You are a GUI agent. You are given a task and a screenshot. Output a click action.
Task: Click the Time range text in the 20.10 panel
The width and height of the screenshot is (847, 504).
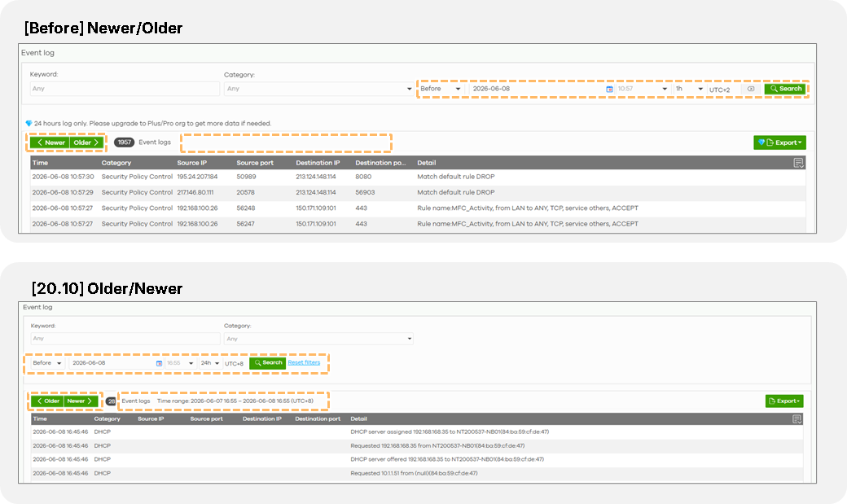click(235, 401)
